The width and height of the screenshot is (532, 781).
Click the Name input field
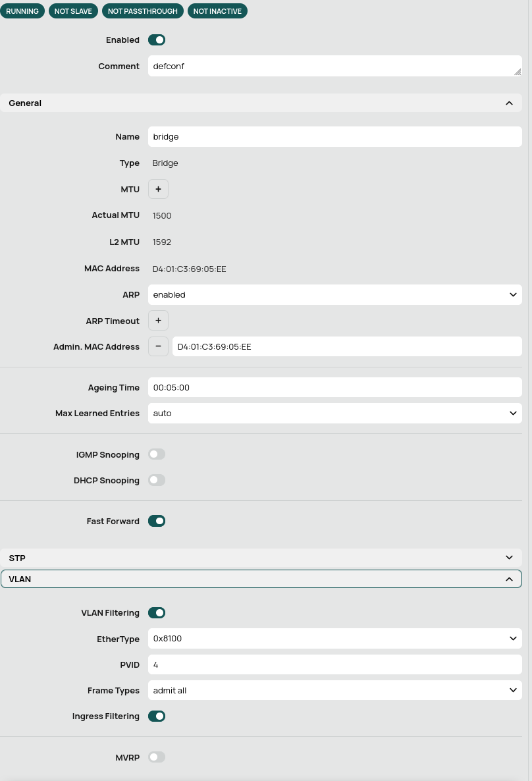pyautogui.click(x=334, y=137)
